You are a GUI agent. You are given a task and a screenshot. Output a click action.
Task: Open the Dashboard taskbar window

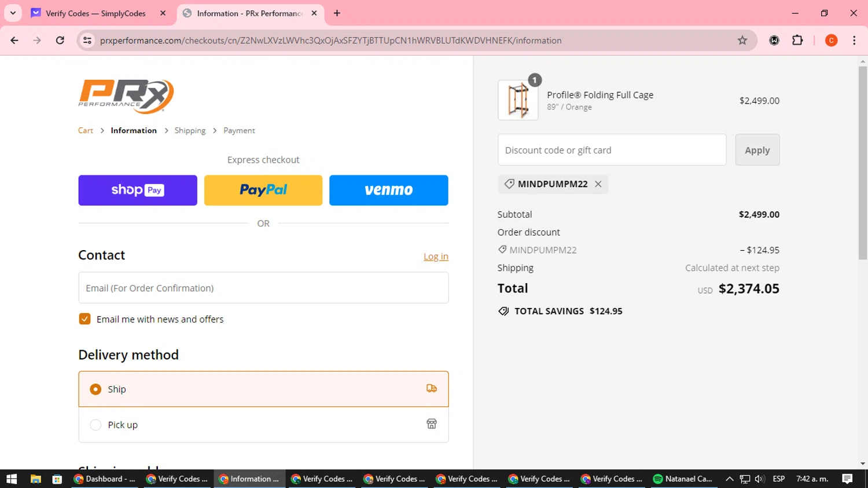point(105,479)
